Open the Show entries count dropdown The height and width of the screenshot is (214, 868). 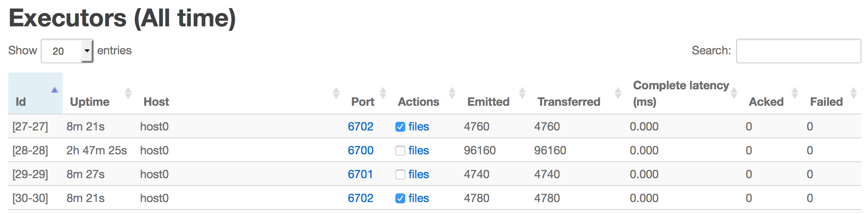tap(67, 51)
